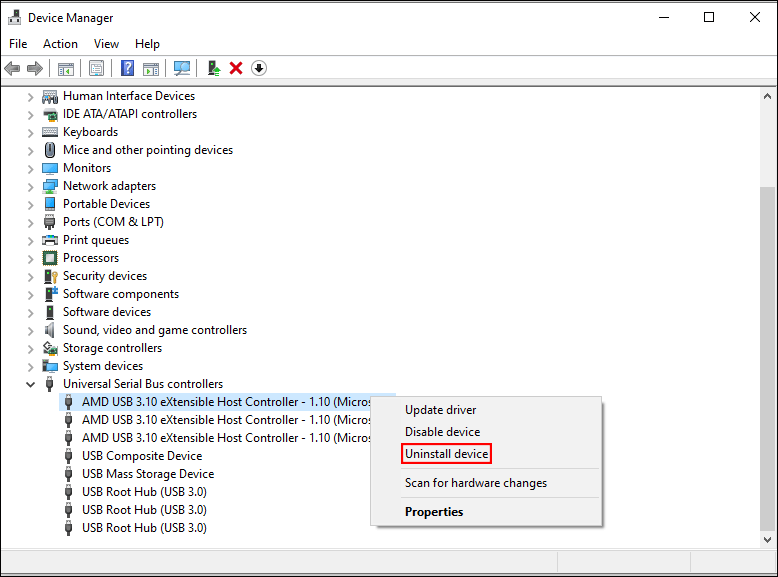
Task: Click the Sound controllers speaker icon
Action: [x=50, y=330]
